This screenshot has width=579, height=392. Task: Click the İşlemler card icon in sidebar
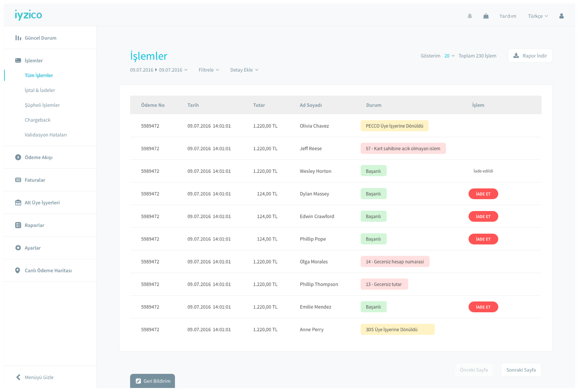pyautogui.click(x=18, y=60)
